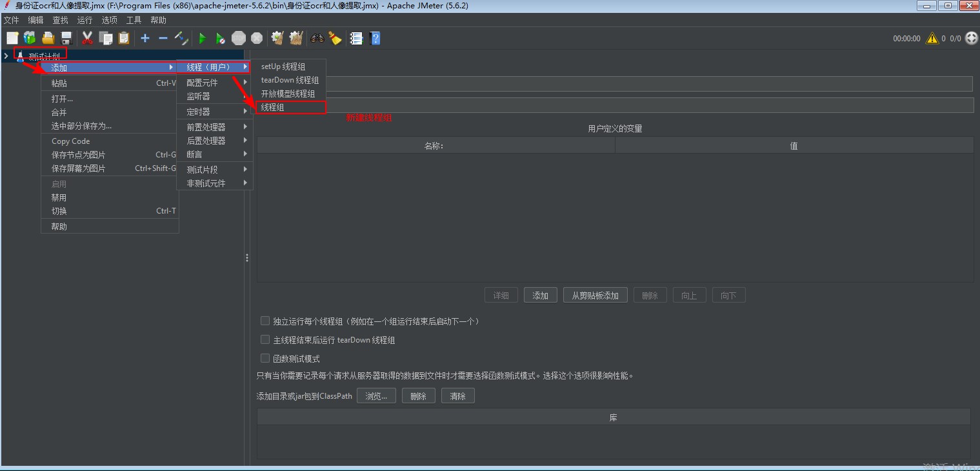Open the 文件 menu in the menu bar

click(12, 20)
